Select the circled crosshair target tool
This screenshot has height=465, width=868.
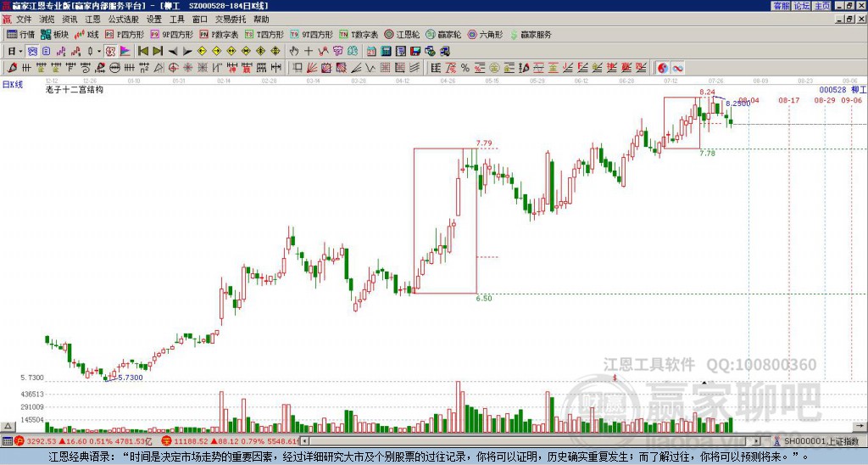[x=173, y=68]
